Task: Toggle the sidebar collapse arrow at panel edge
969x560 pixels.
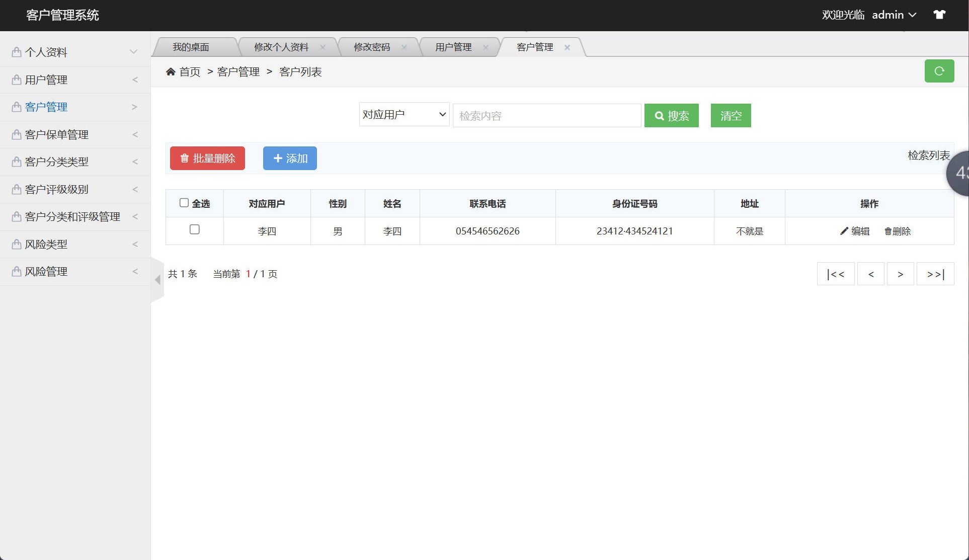Action: [x=157, y=280]
